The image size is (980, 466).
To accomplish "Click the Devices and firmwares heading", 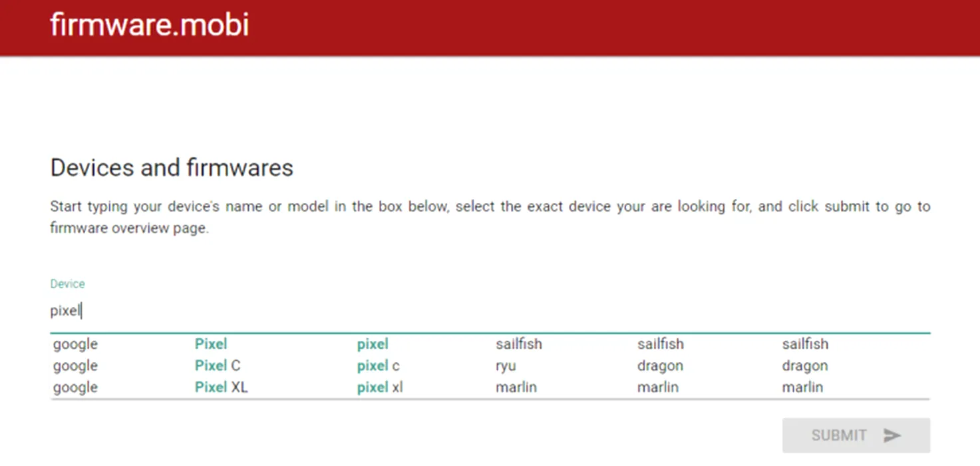I will (x=172, y=168).
